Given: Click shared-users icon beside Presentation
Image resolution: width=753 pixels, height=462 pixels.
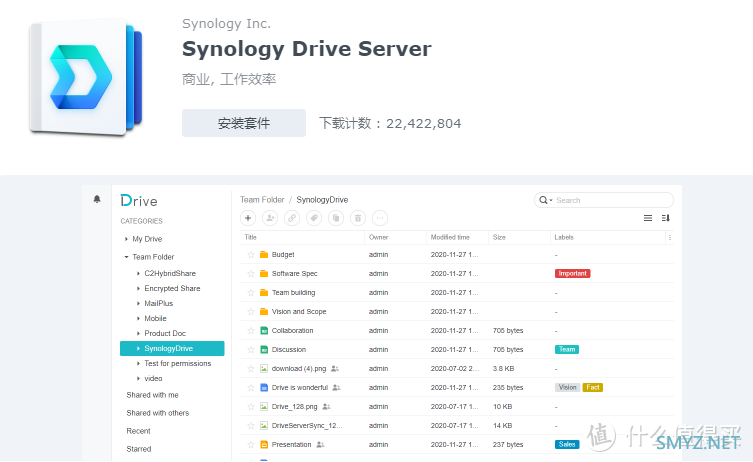Looking at the screenshot, I should (x=320, y=445).
